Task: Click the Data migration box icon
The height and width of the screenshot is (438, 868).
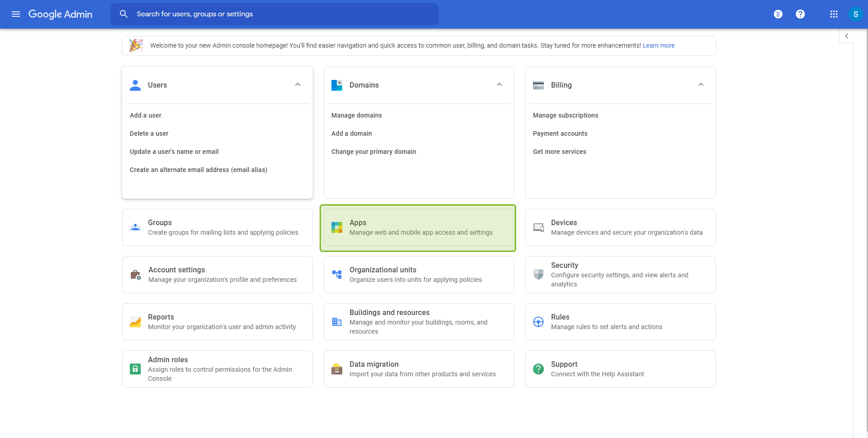Action: [337, 369]
